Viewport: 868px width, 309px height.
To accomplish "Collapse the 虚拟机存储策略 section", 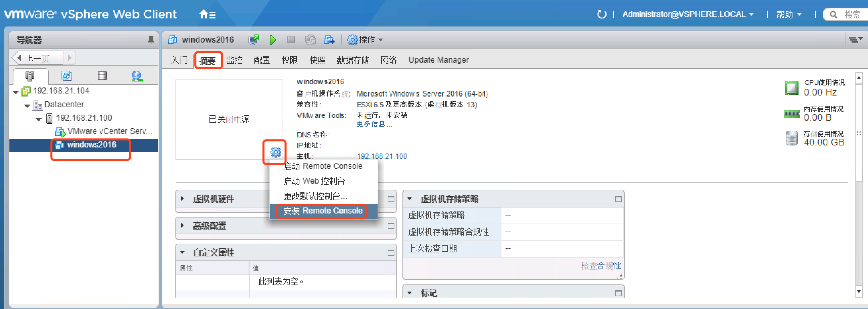I will point(409,199).
